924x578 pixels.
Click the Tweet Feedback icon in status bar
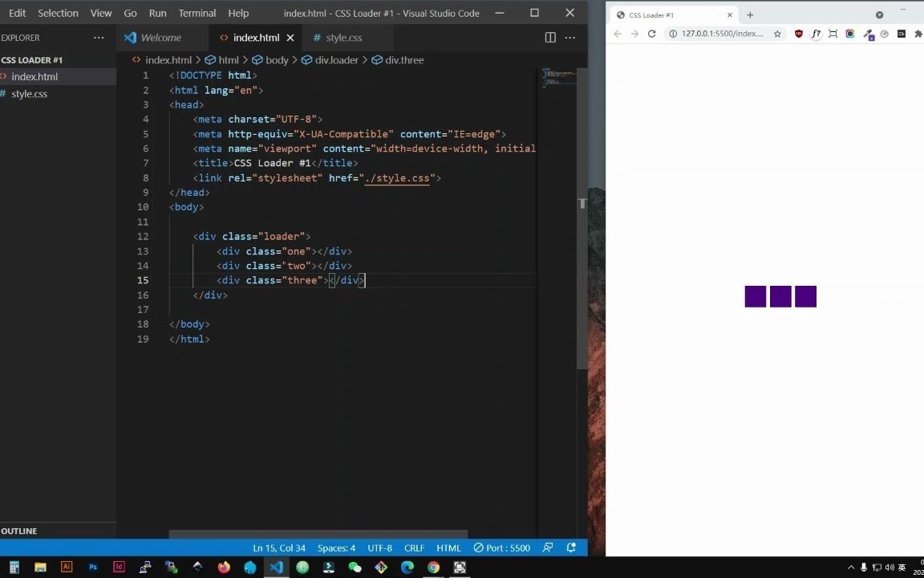pyautogui.click(x=548, y=547)
